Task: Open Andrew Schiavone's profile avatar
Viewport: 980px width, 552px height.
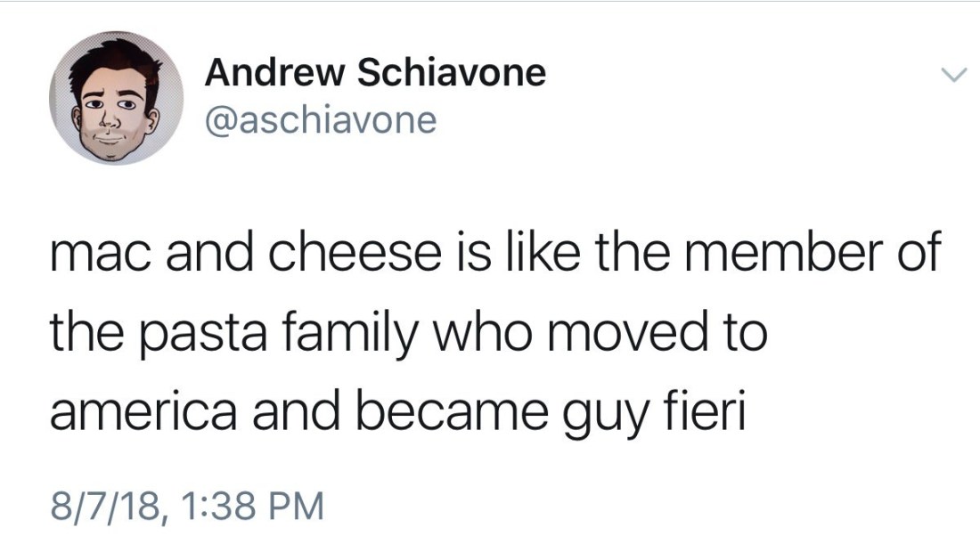Action: click(x=116, y=98)
